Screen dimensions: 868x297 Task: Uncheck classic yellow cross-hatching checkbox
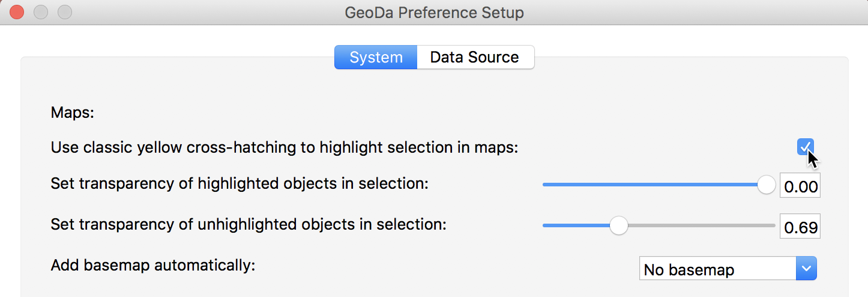click(805, 147)
